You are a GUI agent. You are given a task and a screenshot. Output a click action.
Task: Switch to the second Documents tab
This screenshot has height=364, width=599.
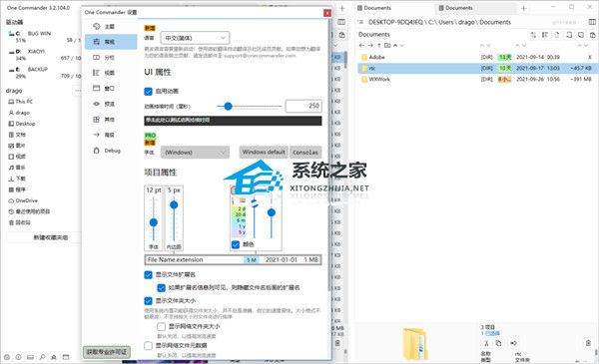point(456,8)
